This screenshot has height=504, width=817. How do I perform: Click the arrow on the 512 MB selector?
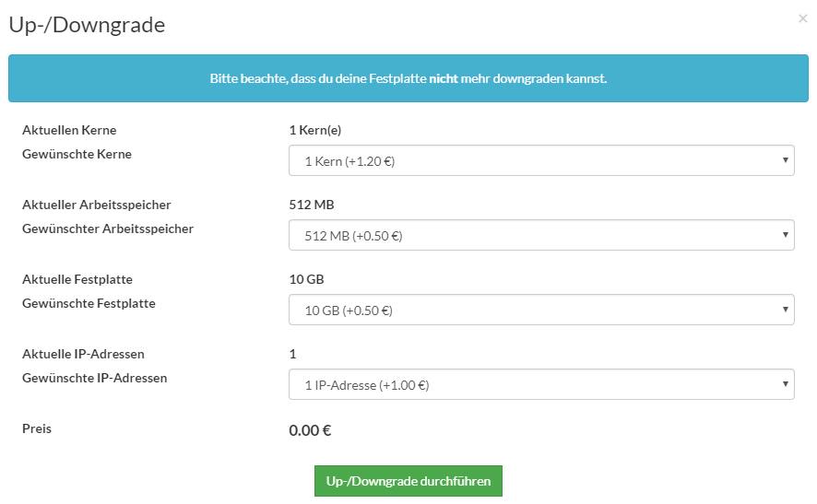785,235
